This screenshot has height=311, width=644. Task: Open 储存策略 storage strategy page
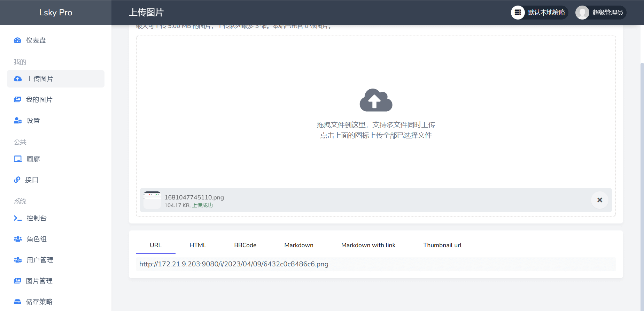tap(39, 302)
